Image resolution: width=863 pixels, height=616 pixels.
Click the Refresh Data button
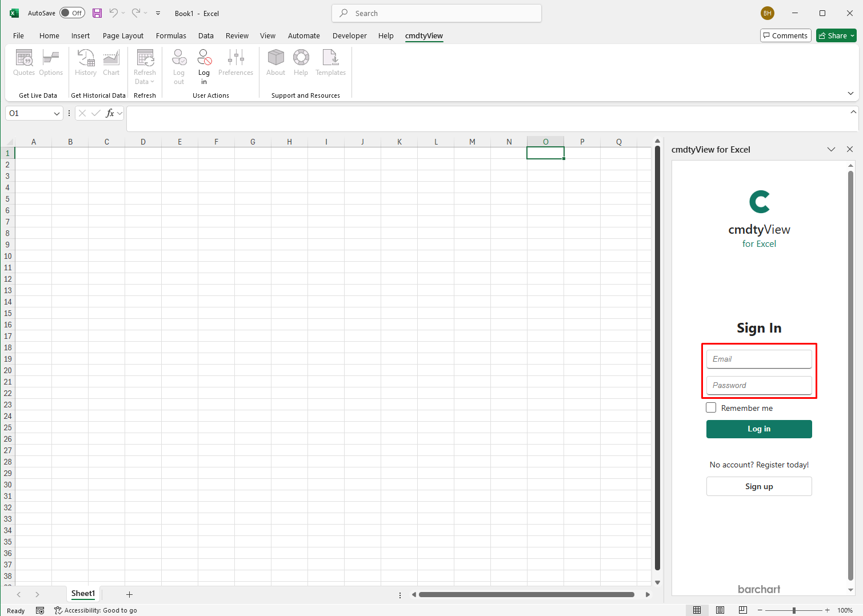click(x=145, y=67)
